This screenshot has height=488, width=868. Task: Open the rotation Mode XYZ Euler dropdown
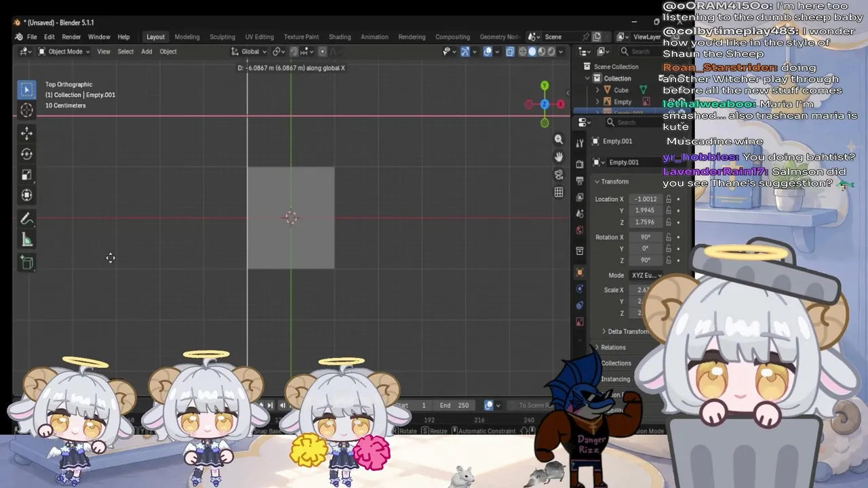(x=646, y=275)
